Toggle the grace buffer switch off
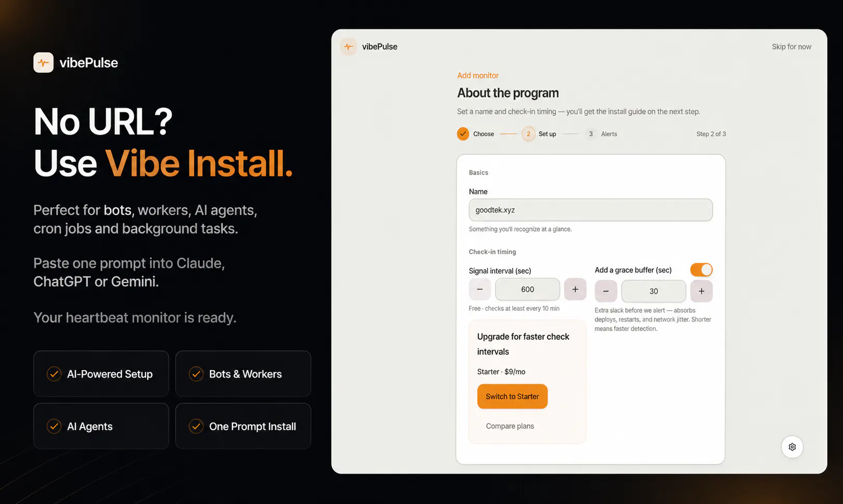This screenshot has width=843, height=504. coord(701,270)
